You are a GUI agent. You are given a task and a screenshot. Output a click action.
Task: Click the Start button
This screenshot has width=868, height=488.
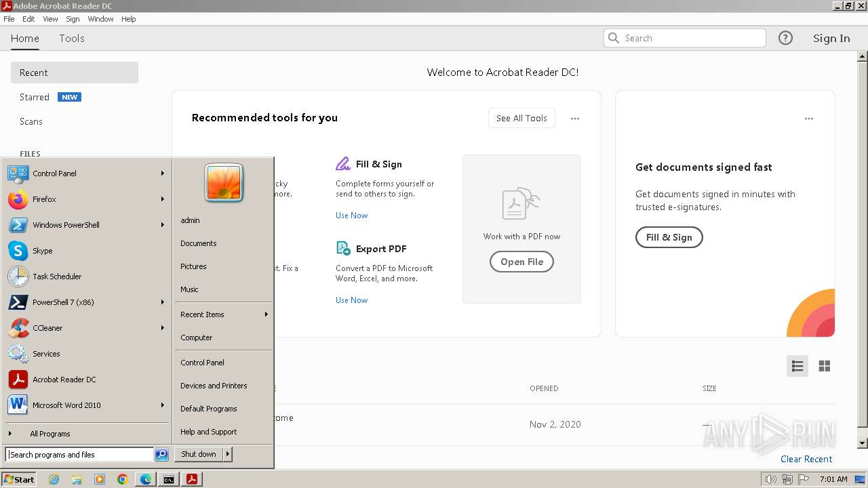(19, 479)
